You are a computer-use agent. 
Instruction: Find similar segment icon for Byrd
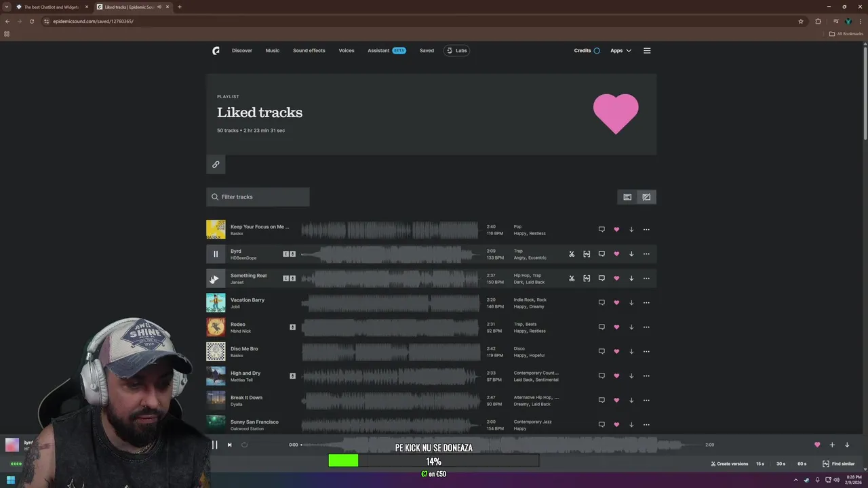pos(587,254)
